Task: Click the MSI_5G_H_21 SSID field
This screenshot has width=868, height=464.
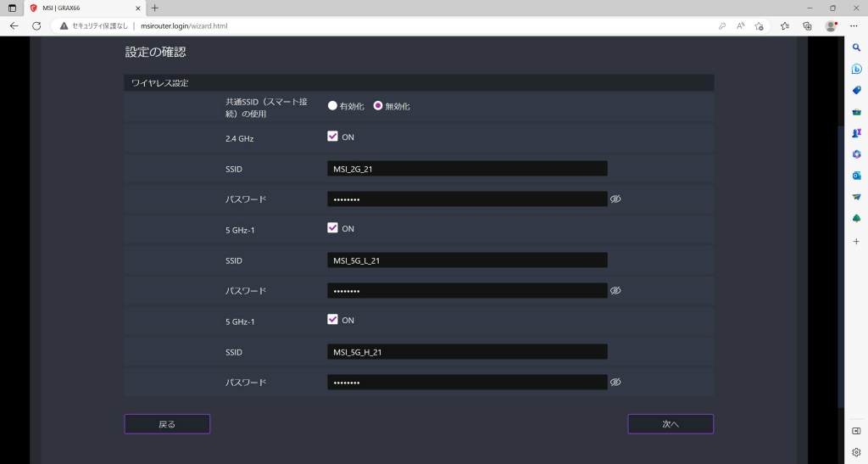Action: click(x=467, y=352)
